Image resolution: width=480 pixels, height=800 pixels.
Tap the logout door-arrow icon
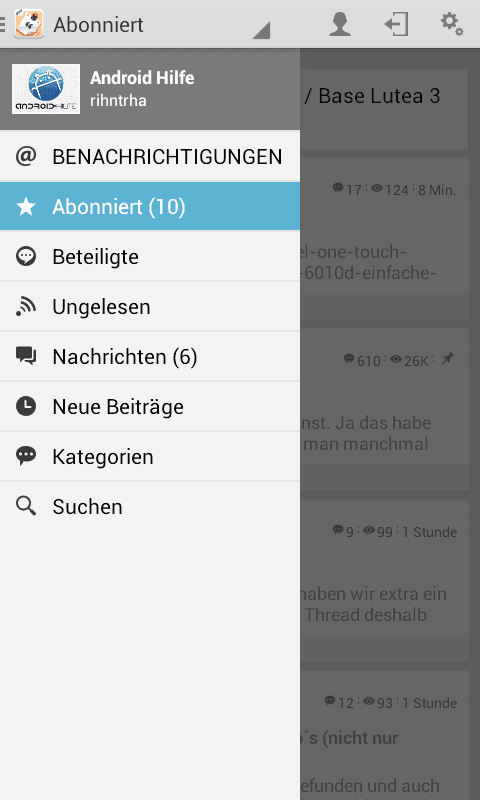pyautogui.click(x=396, y=24)
